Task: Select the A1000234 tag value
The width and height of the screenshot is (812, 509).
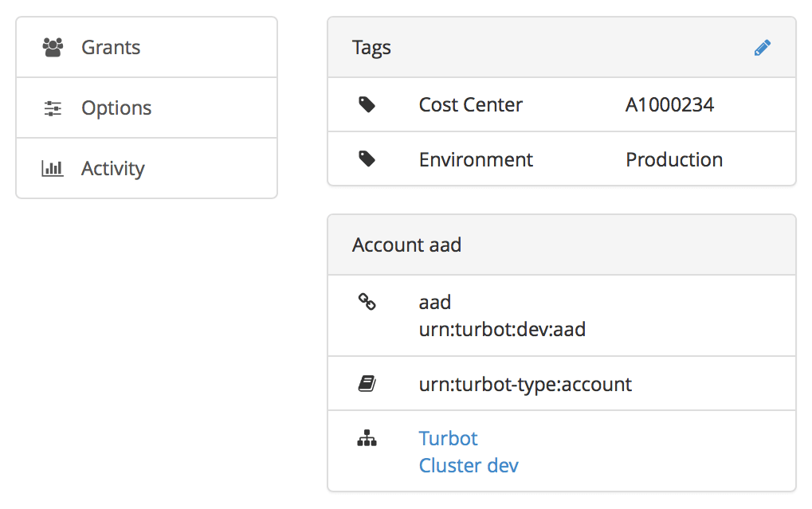Action: (669, 104)
